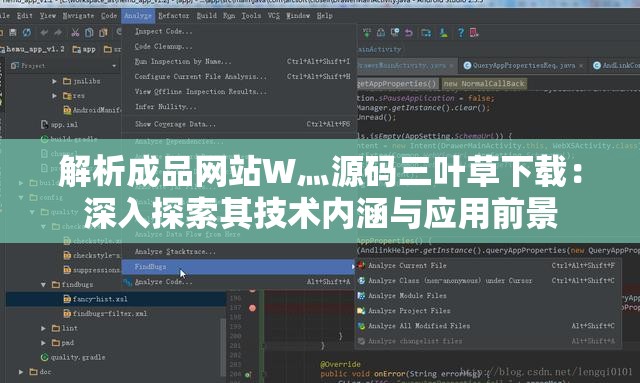Image resolution: width=640 pixels, height=383 pixels.
Task: Click the new NormalCallBack breadcrumb
Action: pyautogui.click(x=484, y=84)
